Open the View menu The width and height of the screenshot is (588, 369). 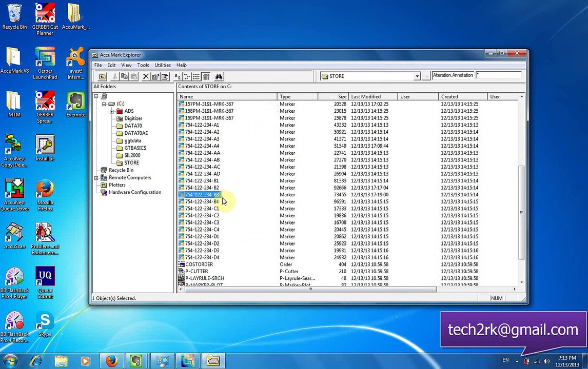(126, 65)
